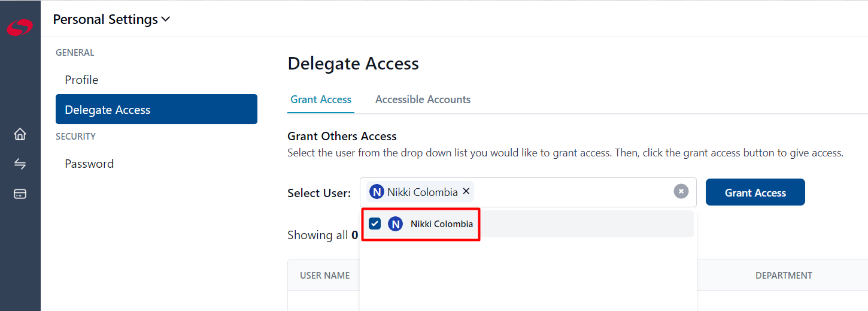Open the transfers arrows icon in the sidebar
This screenshot has height=311, width=868.
(x=20, y=164)
